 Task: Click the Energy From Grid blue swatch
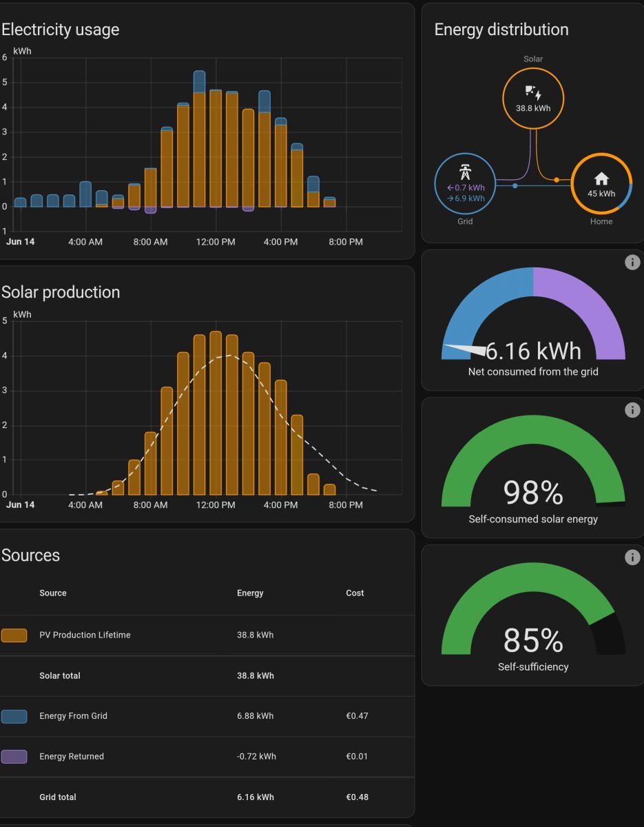(14, 716)
